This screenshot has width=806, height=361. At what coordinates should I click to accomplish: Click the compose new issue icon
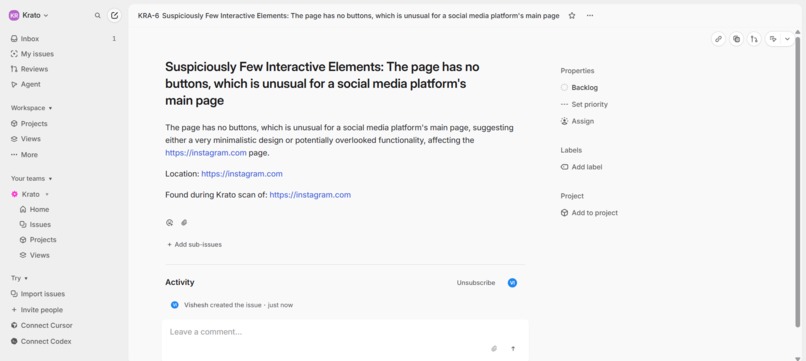coord(115,15)
